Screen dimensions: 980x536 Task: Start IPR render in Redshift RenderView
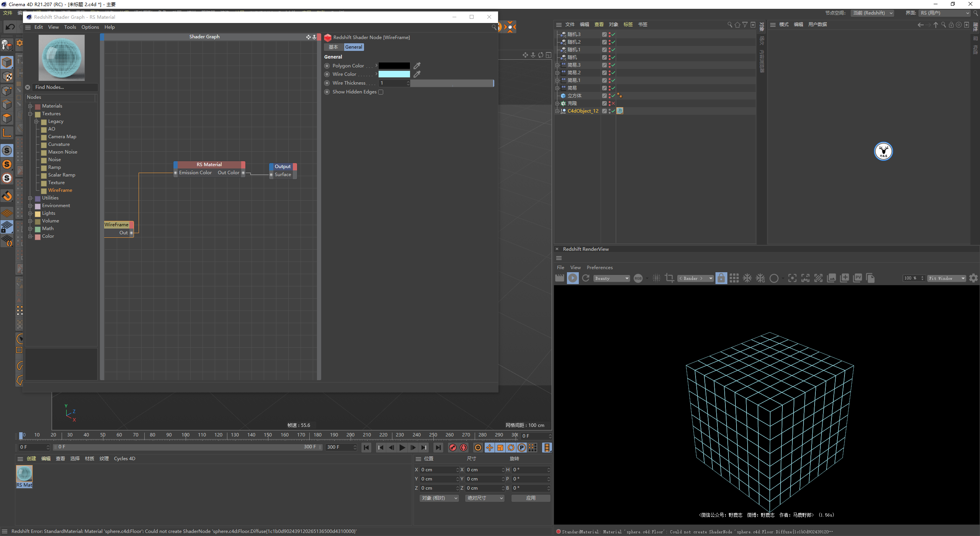coord(573,278)
